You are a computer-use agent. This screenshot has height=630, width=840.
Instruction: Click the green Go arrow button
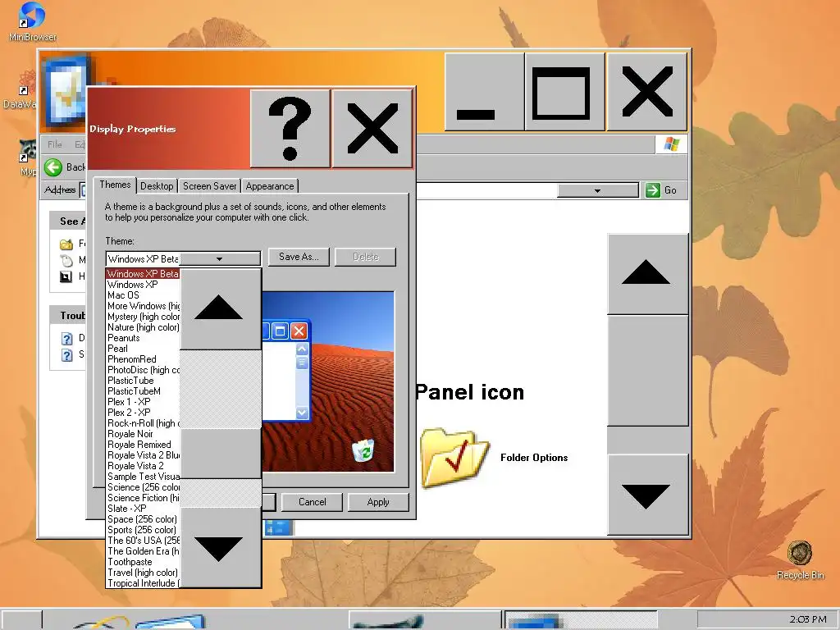coord(652,190)
